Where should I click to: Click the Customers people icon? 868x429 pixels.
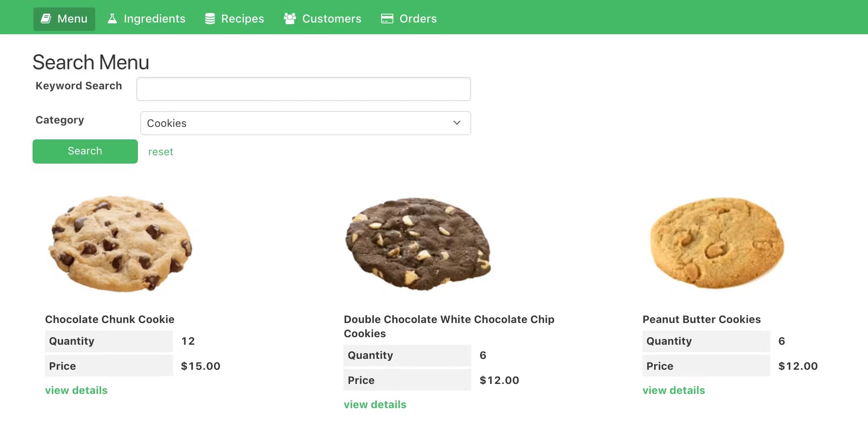[x=290, y=19]
